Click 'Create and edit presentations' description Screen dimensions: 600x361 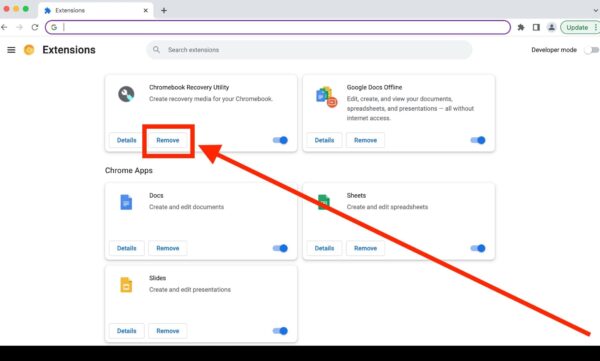tap(190, 289)
